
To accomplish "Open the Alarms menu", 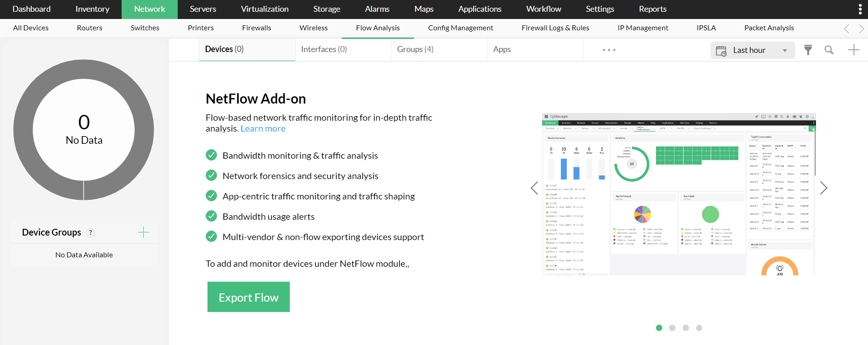I will coord(377,9).
